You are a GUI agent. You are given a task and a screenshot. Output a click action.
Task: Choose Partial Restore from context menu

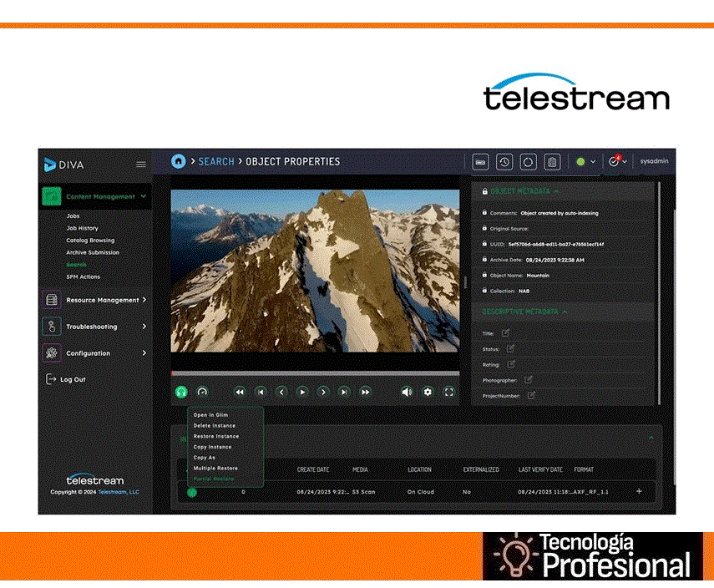point(214,479)
